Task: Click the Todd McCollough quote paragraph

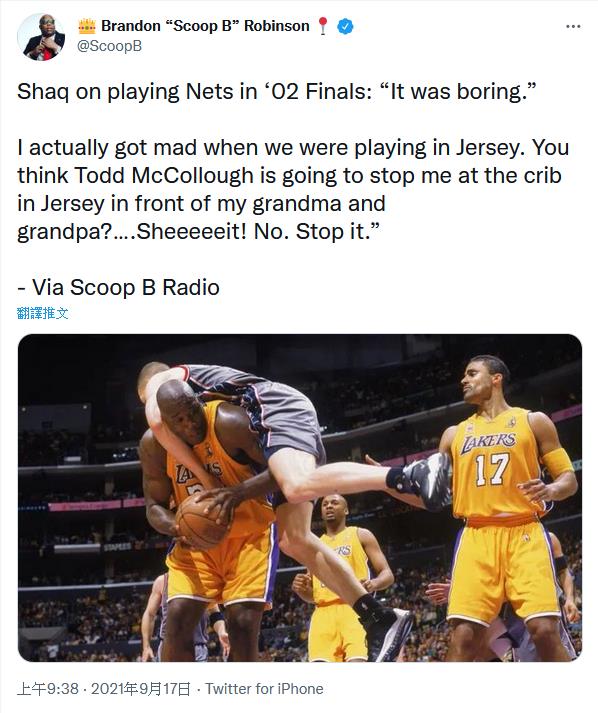Action: coord(293,190)
